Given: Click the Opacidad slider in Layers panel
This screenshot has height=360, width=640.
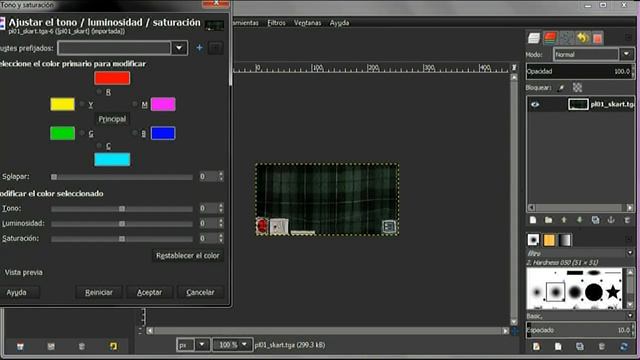Looking at the screenshot, I should (580, 71).
